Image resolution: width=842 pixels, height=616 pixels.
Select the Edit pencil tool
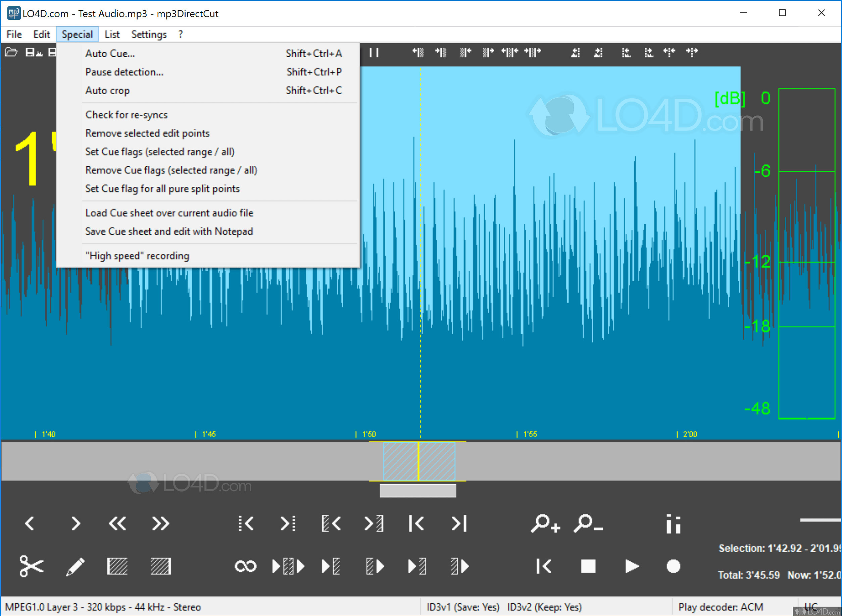point(76,566)
